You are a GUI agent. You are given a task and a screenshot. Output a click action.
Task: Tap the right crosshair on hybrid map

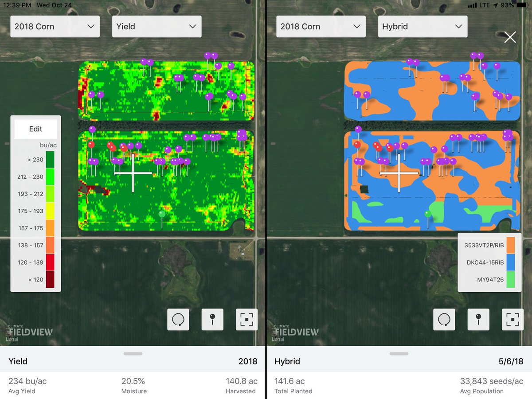pyautogui.click(x=399, y=173)
